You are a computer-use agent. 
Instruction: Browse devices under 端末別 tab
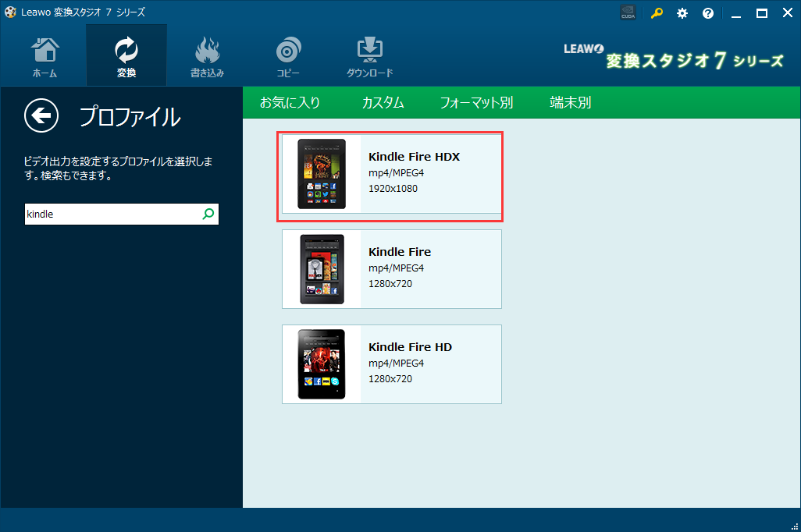click(569, 102)
